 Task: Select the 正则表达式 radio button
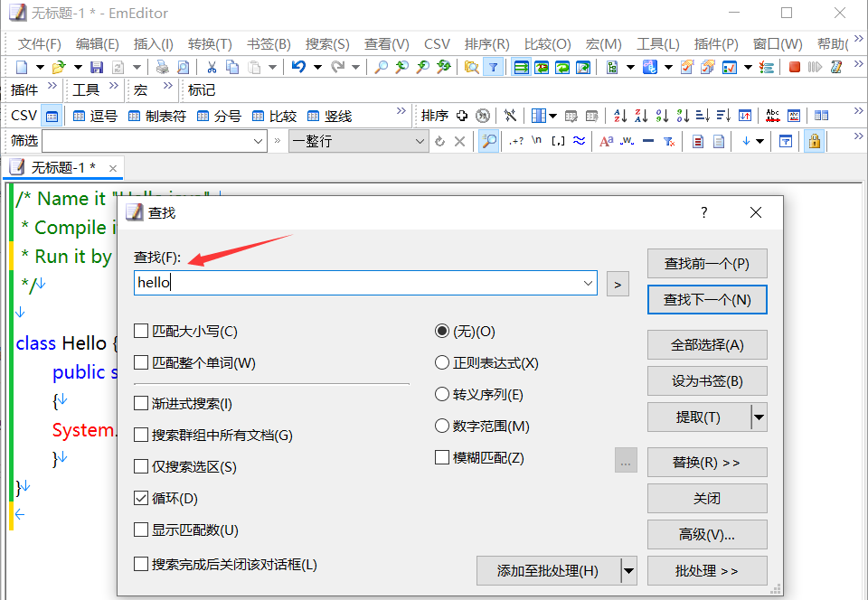(442, 363)
